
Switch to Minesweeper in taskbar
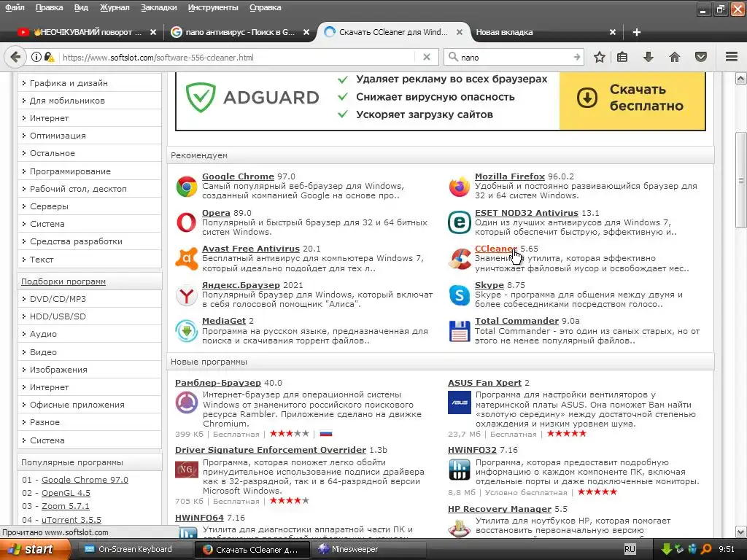click(x=368, y=549)
